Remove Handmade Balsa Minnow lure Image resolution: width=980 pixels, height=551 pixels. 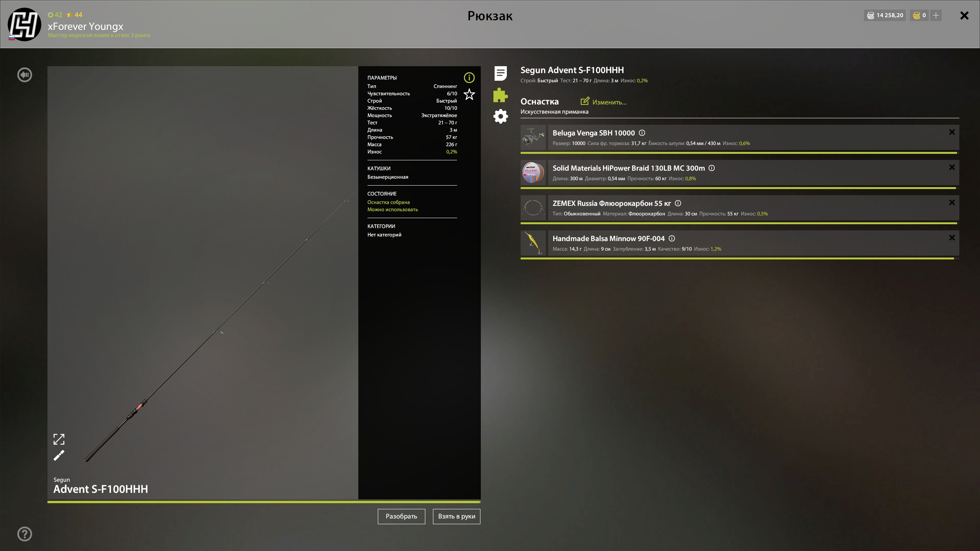(952, 238)
